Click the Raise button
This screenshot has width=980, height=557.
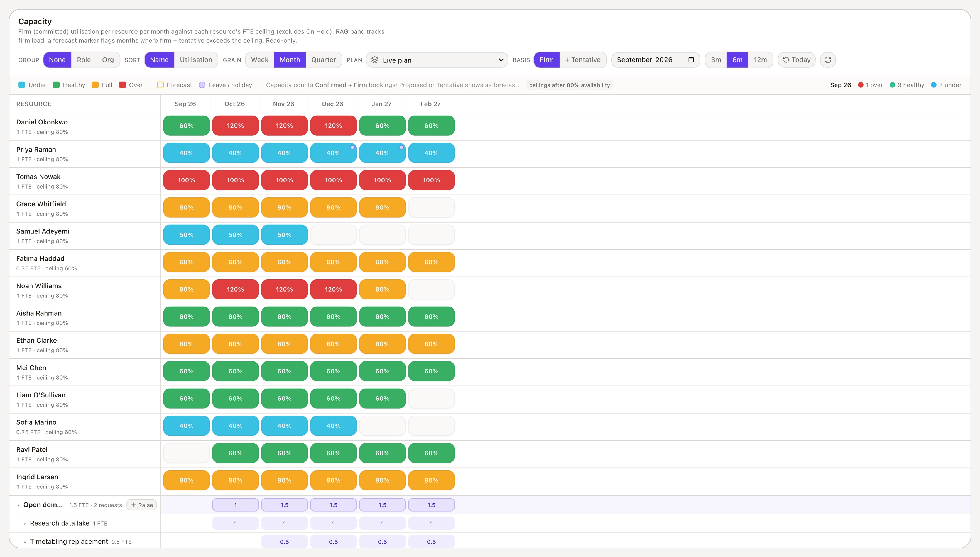pos(142,505)
